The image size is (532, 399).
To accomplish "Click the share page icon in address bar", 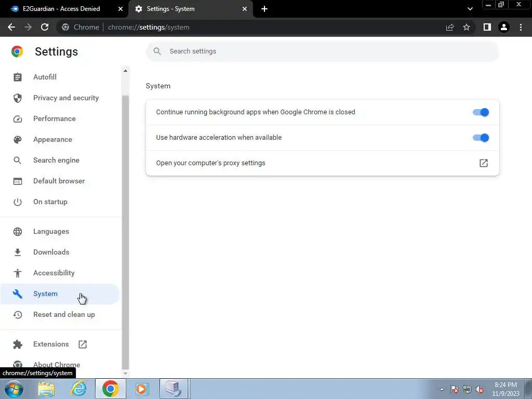I will (450, 27).
